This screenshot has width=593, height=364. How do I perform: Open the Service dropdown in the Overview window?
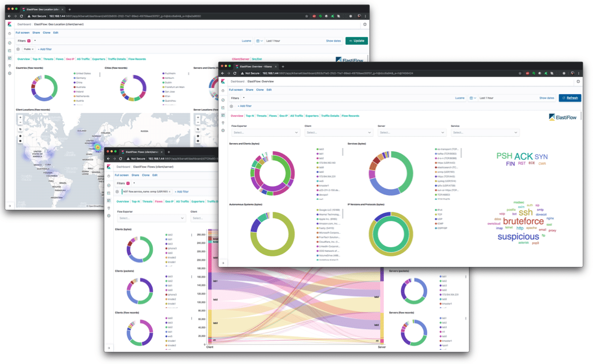click(485, 132)
